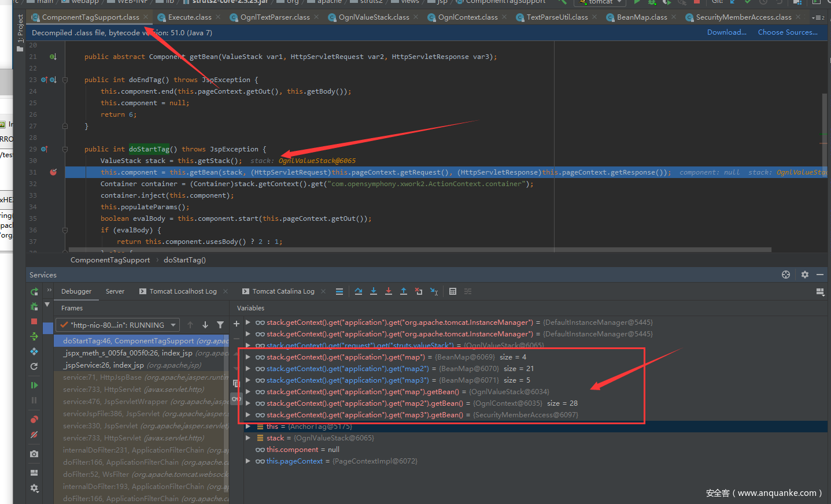
Task: Click the Step Over debugger icon
Action: 359,291
